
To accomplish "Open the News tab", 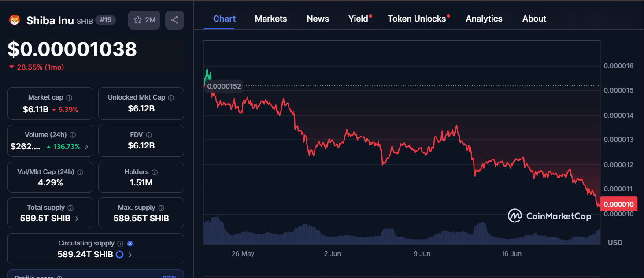I will coord(318,19).
